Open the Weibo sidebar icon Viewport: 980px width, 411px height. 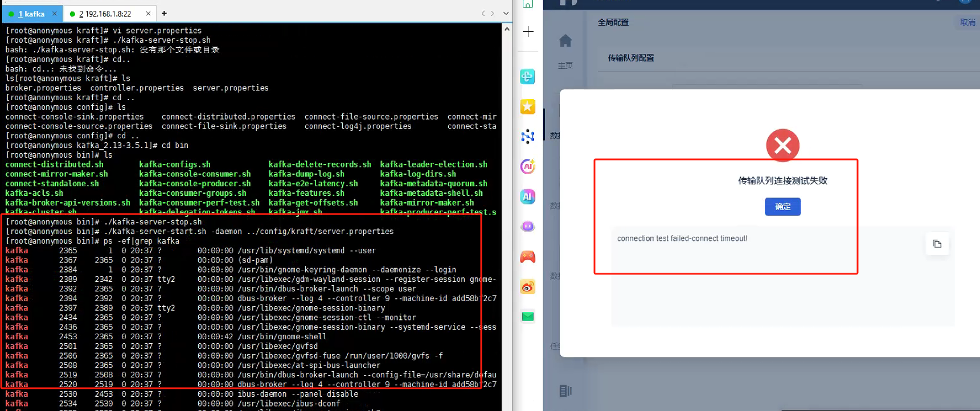pos(528,287)
